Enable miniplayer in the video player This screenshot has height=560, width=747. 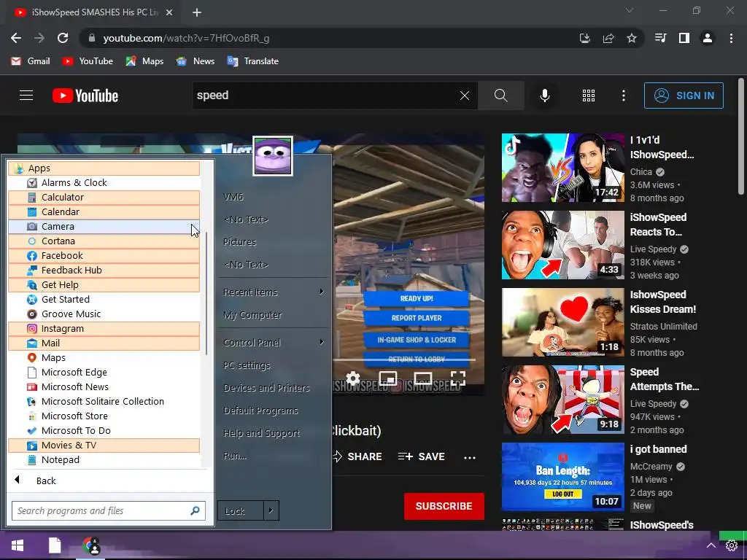388,378
